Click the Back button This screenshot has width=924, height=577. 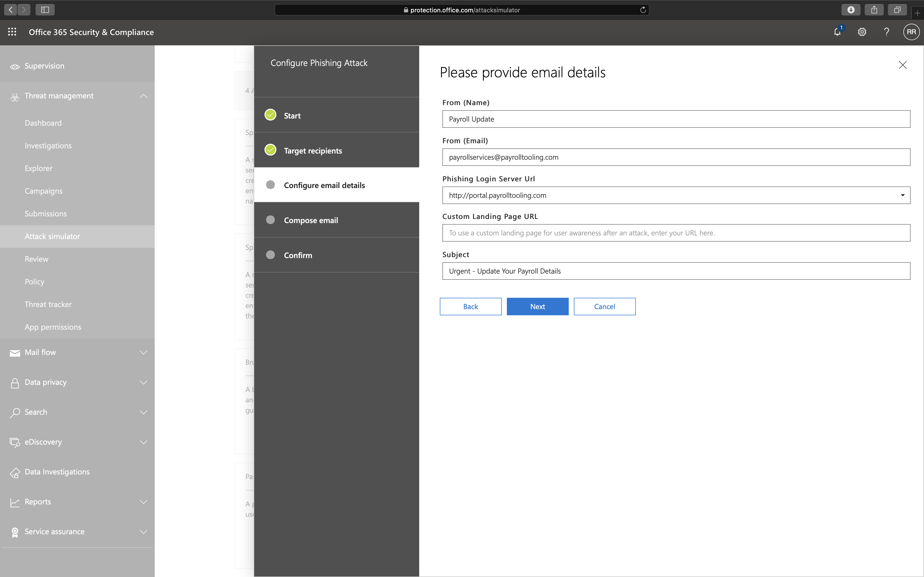tap(471, 307)
